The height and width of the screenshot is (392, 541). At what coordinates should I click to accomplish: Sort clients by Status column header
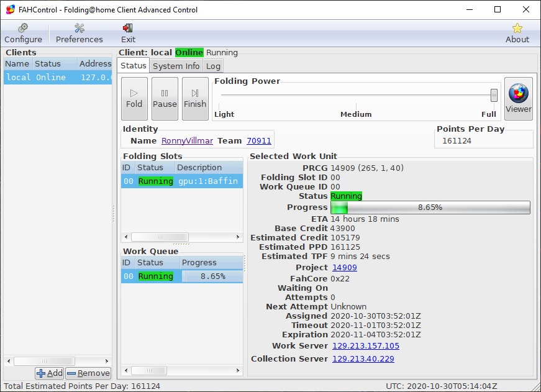55,64
